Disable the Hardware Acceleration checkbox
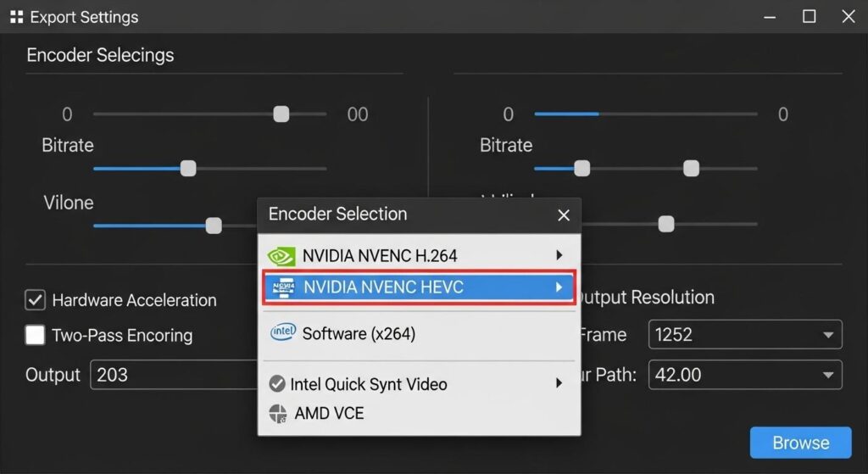 (x=36, y=300)
